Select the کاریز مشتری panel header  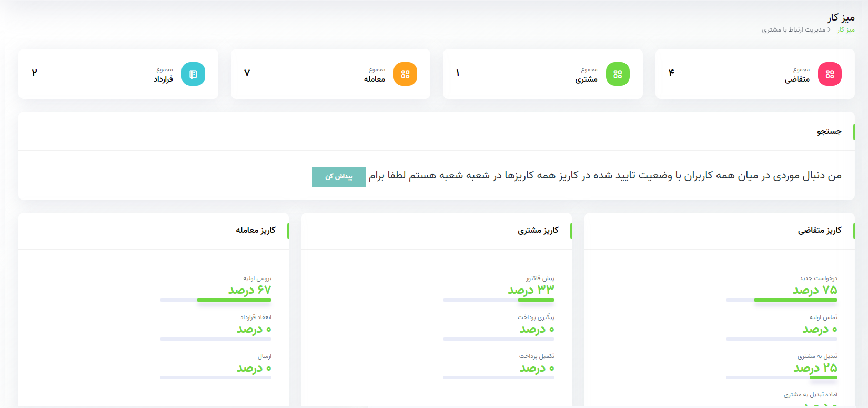coord(538,231)
